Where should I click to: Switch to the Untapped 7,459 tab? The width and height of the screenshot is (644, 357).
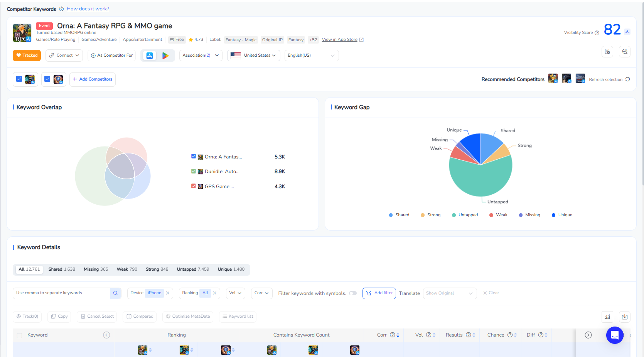(x=193, y=269)
